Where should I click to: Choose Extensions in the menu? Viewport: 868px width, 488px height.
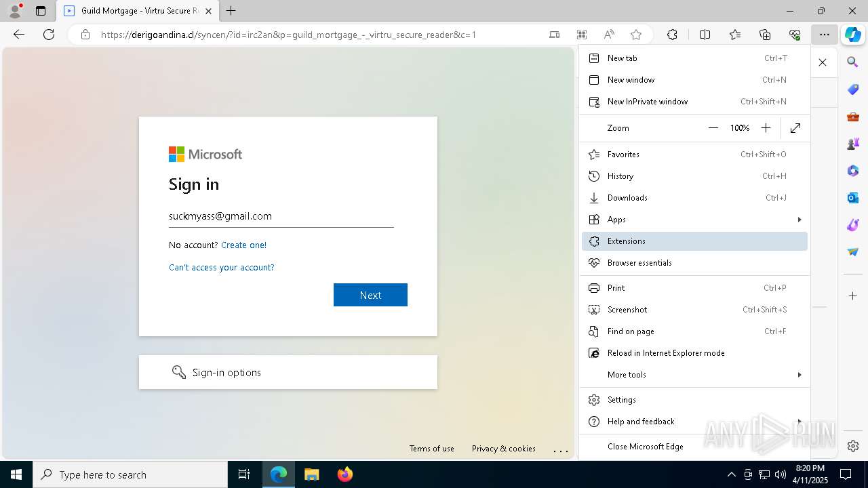(694, 241)
